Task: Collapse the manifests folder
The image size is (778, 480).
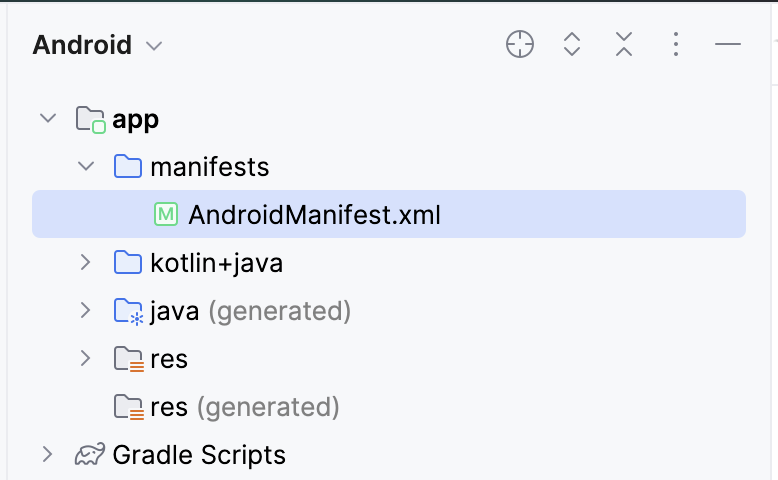Action: 86,167
